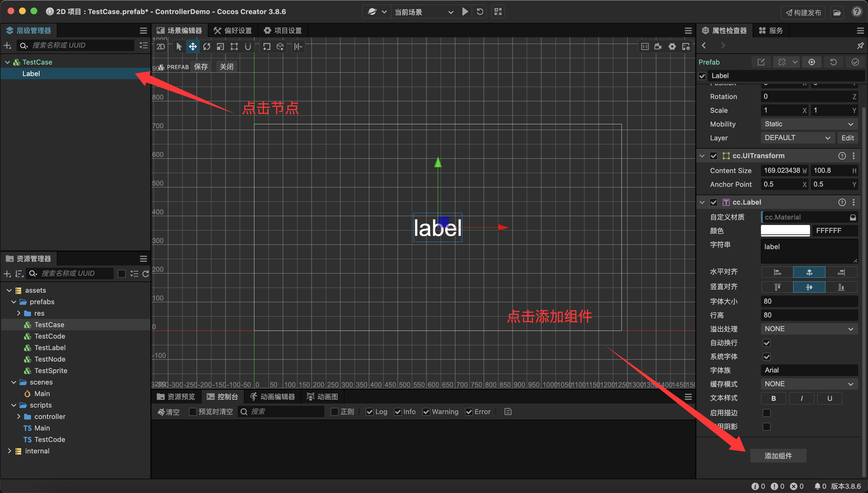Select the Scale tool in scene toolbar
Viewport: 868px width, 493px height.
tap(220, 46)
